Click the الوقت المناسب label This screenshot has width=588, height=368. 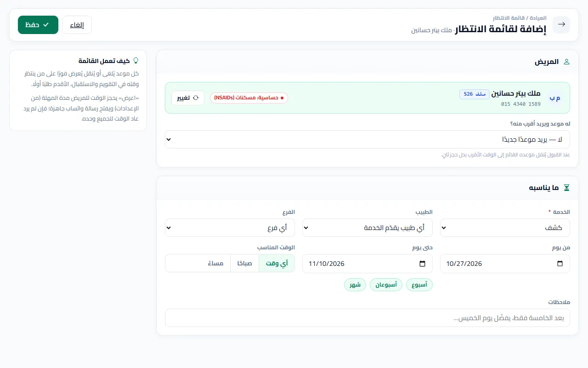[x=276, y=247]
